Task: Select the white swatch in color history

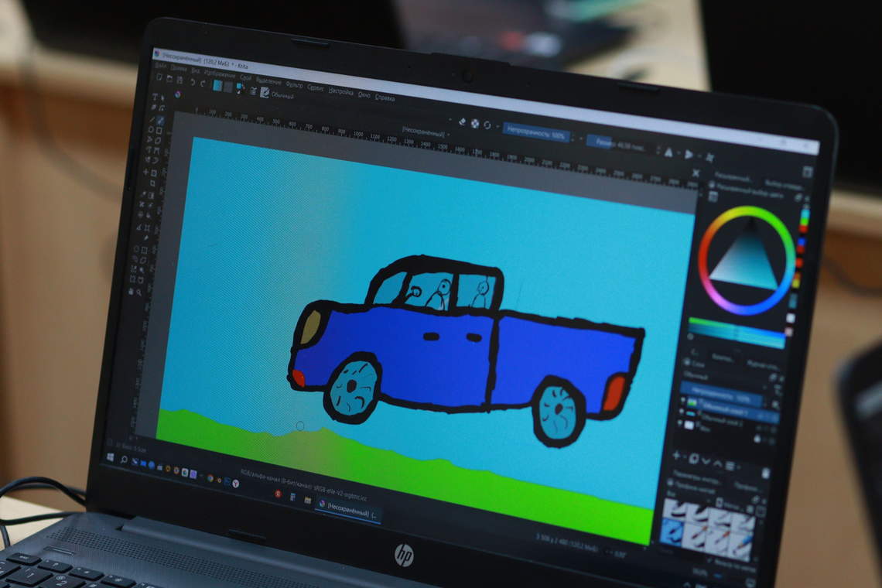Action: click(790, 319)
